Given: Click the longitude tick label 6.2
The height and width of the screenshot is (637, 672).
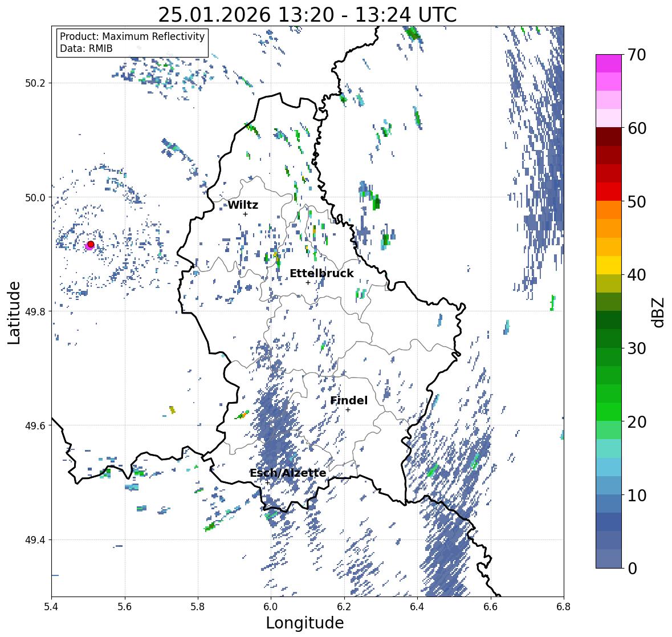Looking at the screenshot, I should point(344,606).
